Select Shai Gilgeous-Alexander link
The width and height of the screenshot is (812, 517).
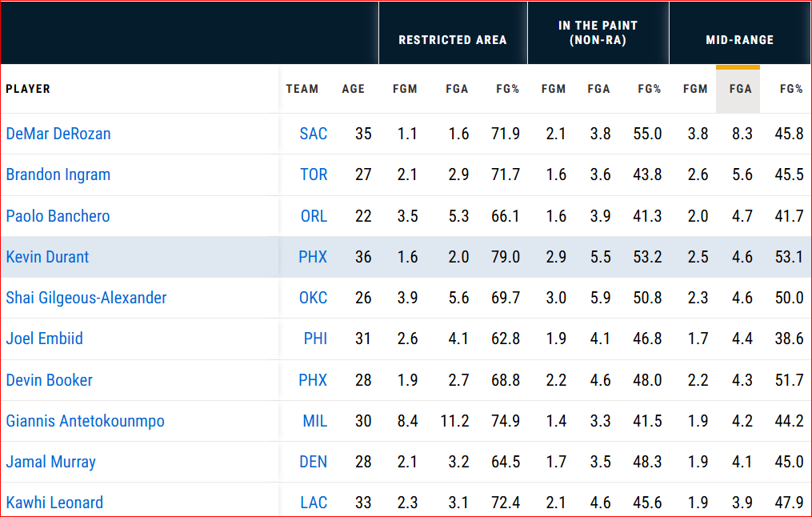(x=86, y=298)
